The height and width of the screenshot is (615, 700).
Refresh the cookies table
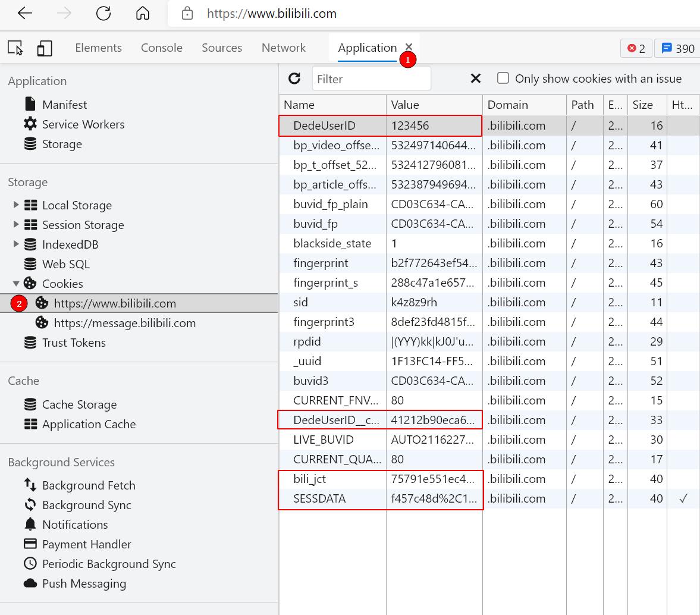pos(294,79)
